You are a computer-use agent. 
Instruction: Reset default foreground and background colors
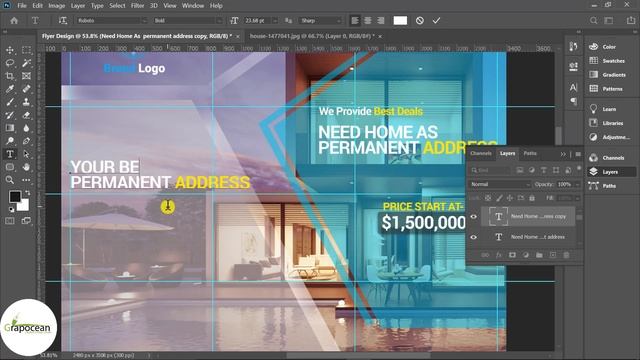click(11, 210)
